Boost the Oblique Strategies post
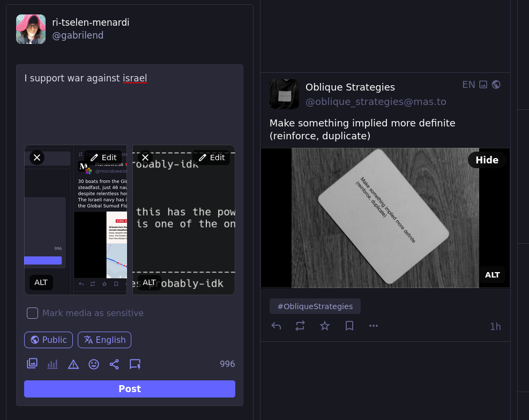The height and width of the screenshot is (420, 529). click(300, 326)
